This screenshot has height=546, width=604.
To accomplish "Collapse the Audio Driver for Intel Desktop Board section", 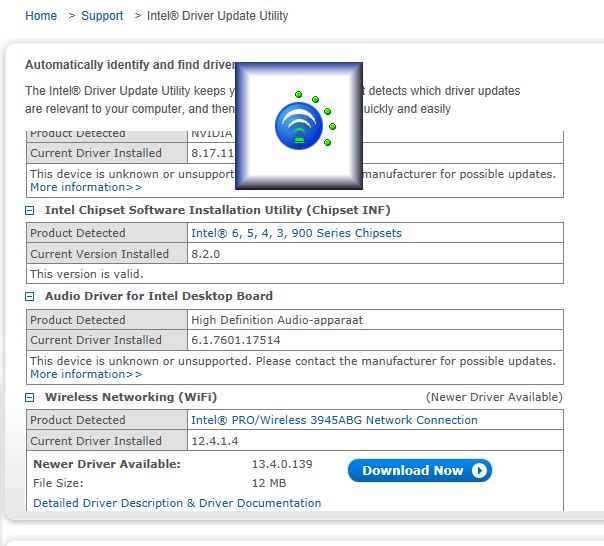I will pos(31,297).
